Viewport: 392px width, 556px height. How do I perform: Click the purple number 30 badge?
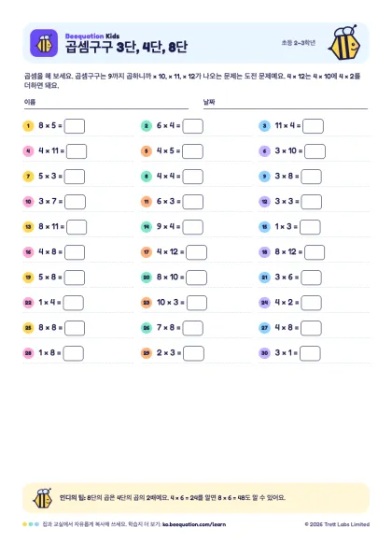(x=264, y=353)
